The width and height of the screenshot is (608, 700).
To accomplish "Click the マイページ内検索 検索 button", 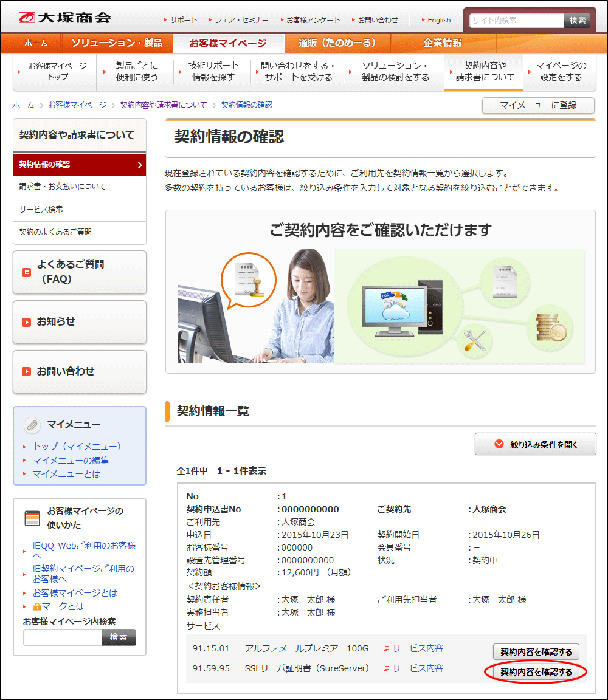I will 119,637.
